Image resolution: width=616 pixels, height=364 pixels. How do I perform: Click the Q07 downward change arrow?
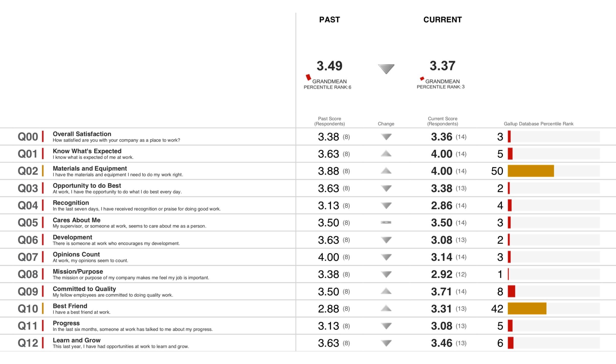[386, 257]
